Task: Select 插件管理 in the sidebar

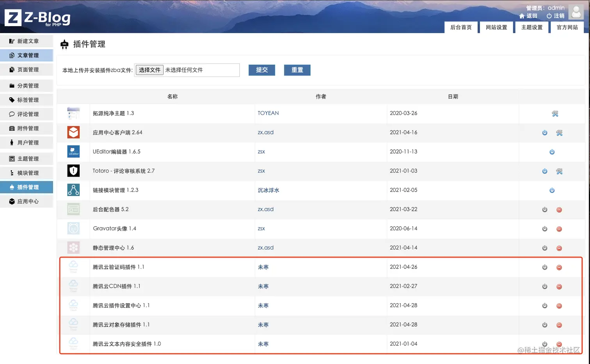Action: point(27,187)
